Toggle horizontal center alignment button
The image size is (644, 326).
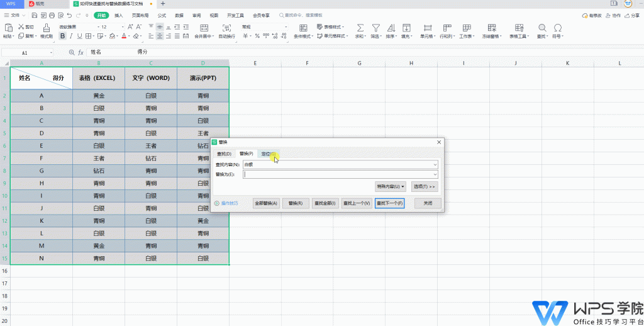point(159,36)
